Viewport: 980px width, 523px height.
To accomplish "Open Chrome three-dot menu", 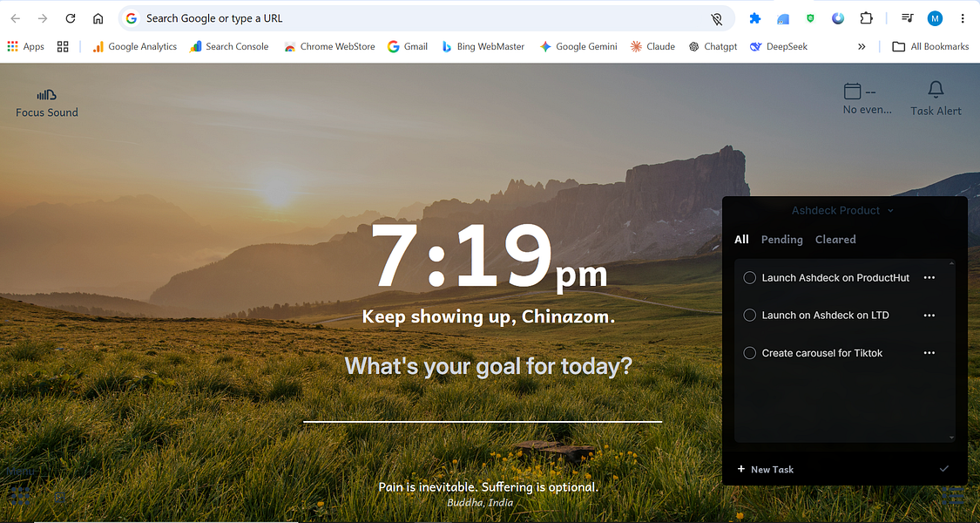I will [963, 18].
